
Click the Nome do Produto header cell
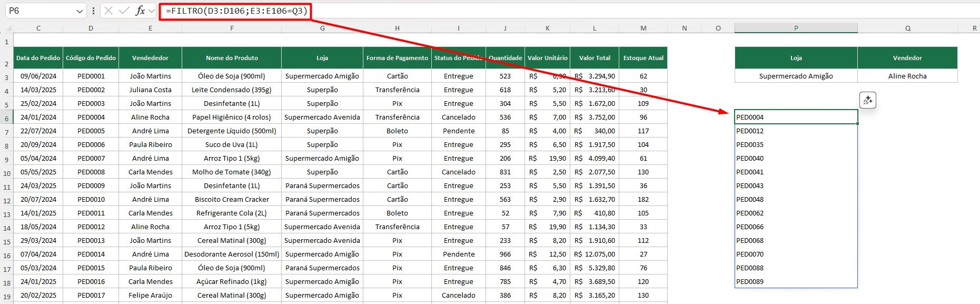click(232, 58)
